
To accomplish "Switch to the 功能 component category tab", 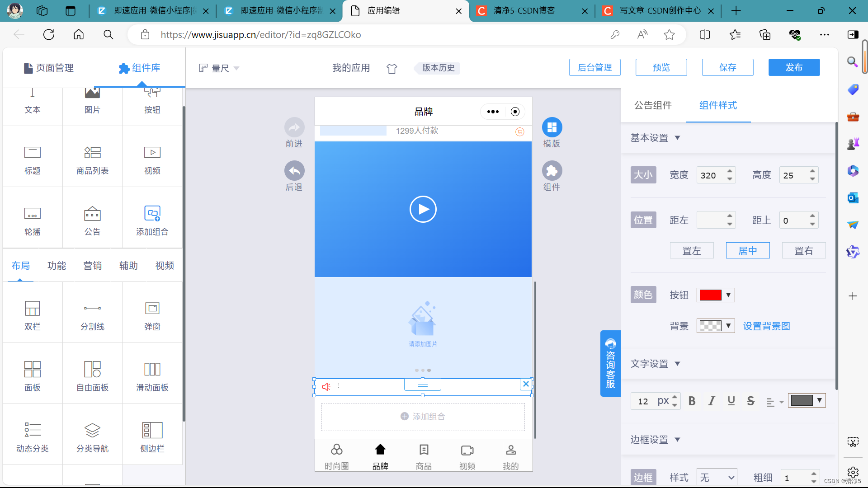I will click(57, 266).
